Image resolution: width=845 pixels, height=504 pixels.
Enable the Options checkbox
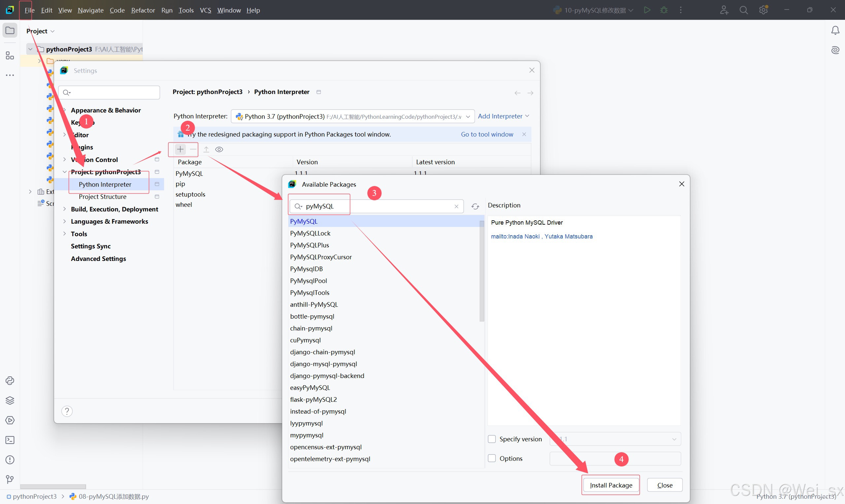pos(491,458)
